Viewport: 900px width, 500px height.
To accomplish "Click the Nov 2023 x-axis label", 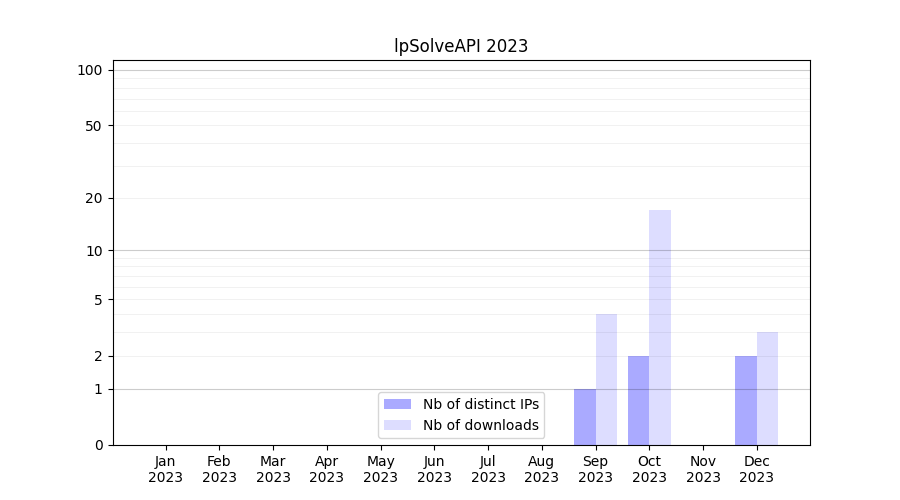I will click(x=703, y=469).
